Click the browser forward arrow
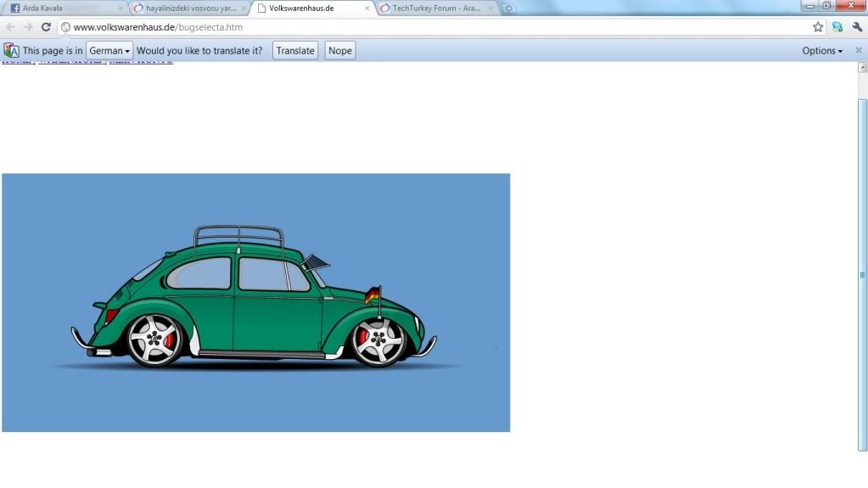868x488 pixels. pyautogui.click(x=28, y=27)
